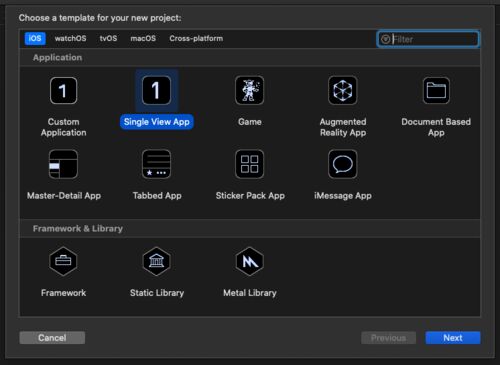Pick the Tabbed App template icon
The width and height of the screenshot is (500, 365).
[156, 164]
